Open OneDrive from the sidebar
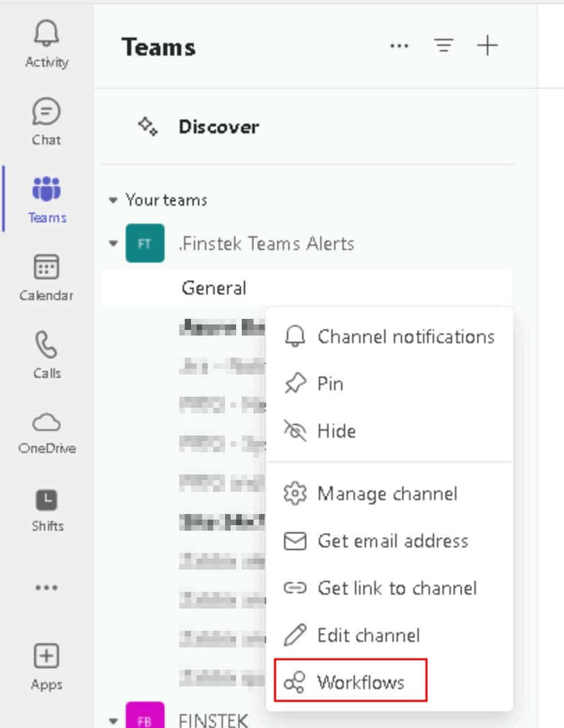The width and height of the screenshot is (564, 728). (x=47, y=433)
